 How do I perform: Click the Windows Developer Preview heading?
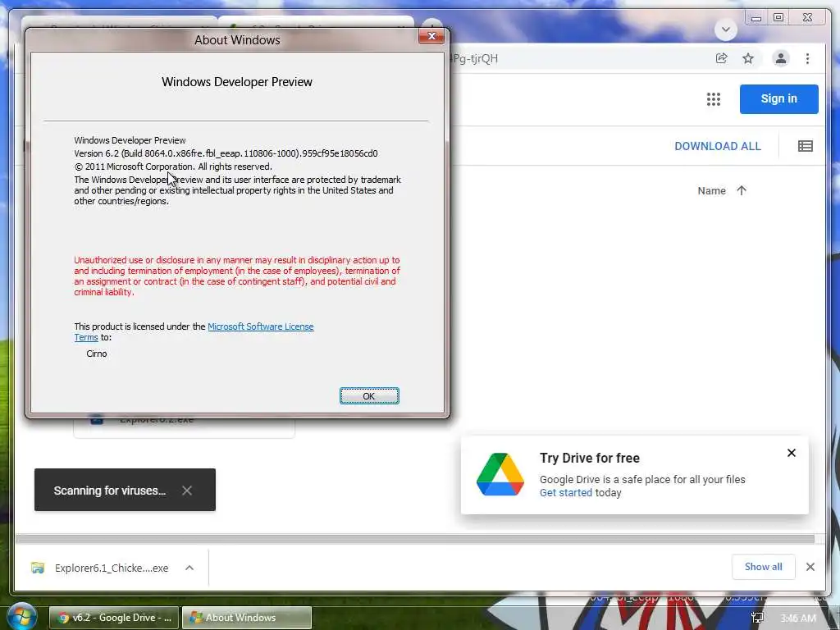pyautogui.click(x=237, y=82)
